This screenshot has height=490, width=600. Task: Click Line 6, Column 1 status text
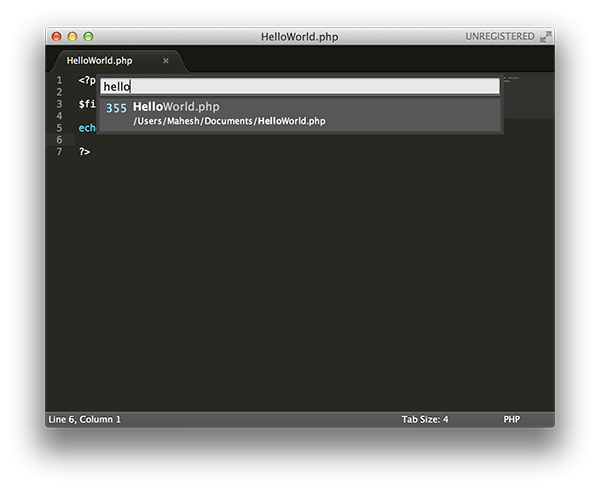[85, 419]
